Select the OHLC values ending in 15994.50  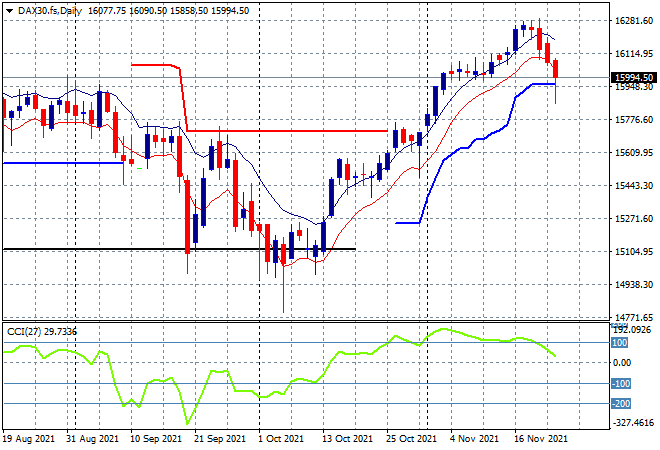[x=168, y=11]
